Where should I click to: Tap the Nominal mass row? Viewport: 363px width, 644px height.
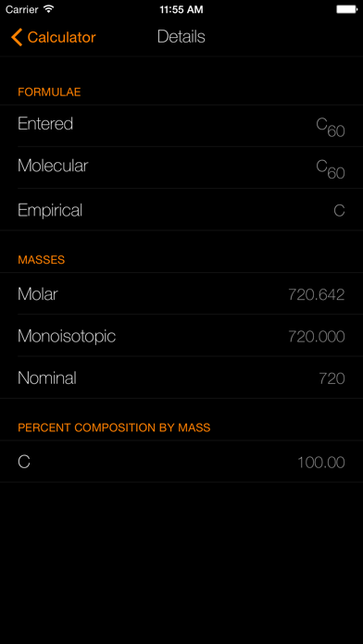coord(181,378)
